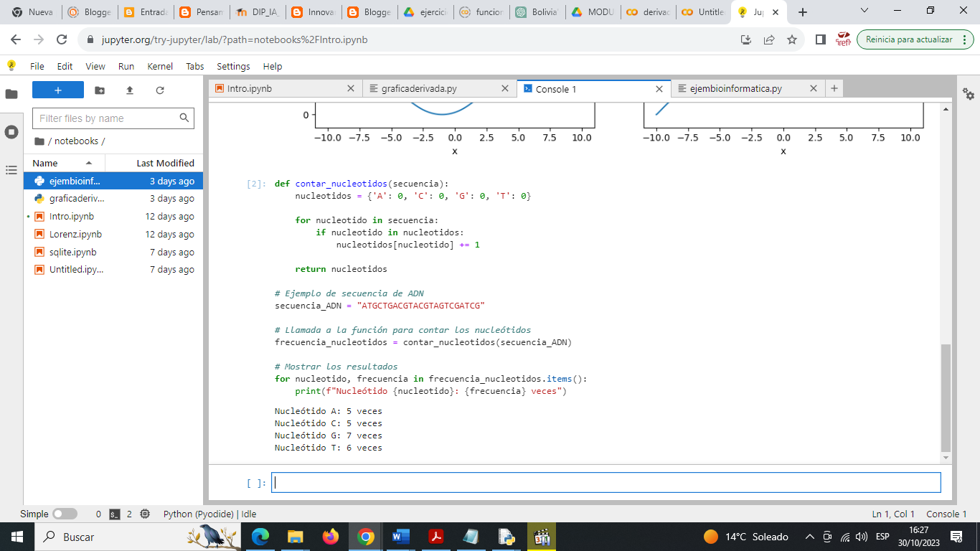Open the browser tab search dropdown chevron
This screenshot has height=551, width=980.
pos(864,11)
